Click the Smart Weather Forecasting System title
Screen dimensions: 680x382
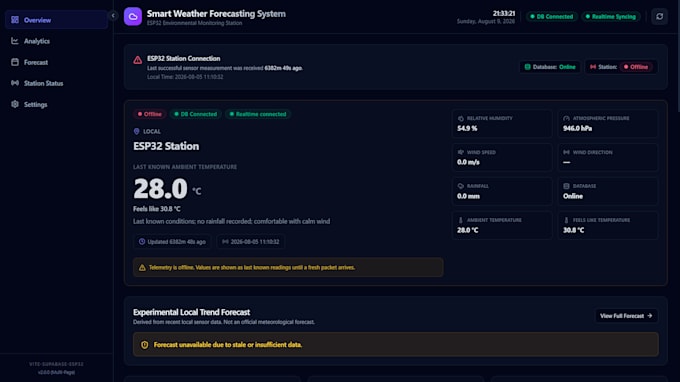point(216,13)
